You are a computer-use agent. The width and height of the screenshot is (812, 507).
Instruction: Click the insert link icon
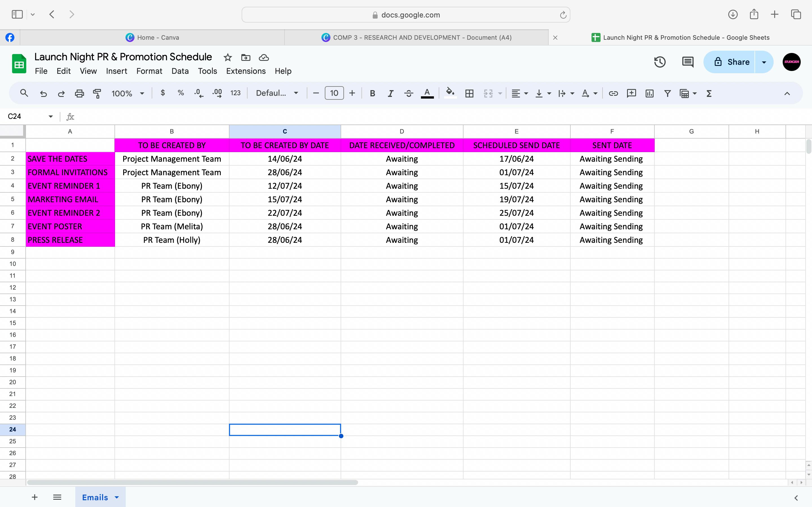[613, 94]
